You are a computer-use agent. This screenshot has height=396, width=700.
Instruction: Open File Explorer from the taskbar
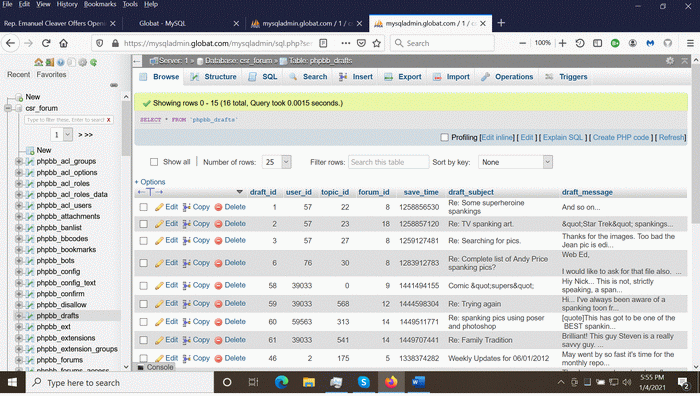[308, 382]
